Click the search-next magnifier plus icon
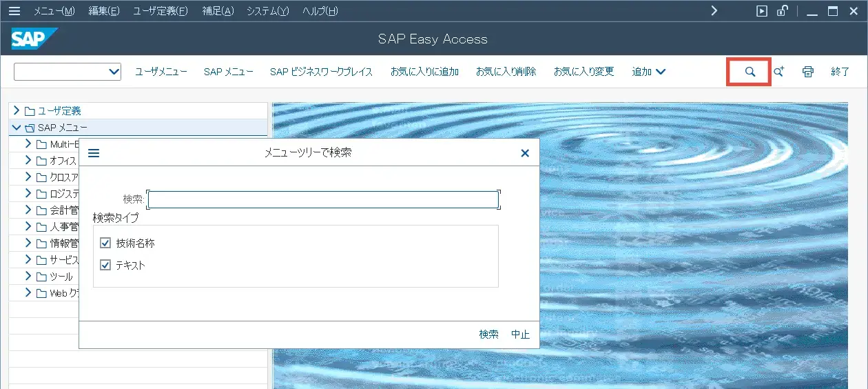868x389 pixels. (778, 72)
